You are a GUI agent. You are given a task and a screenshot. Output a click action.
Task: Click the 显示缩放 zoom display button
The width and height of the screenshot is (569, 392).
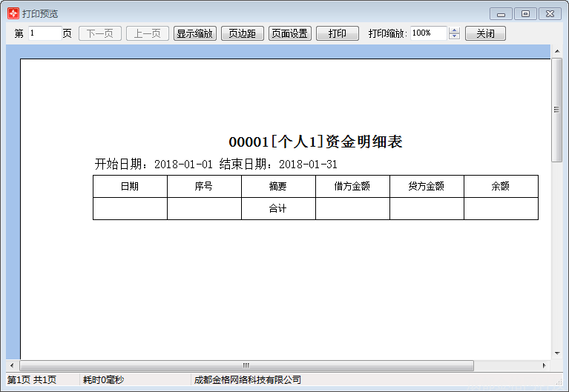click(x=195, y=33)
